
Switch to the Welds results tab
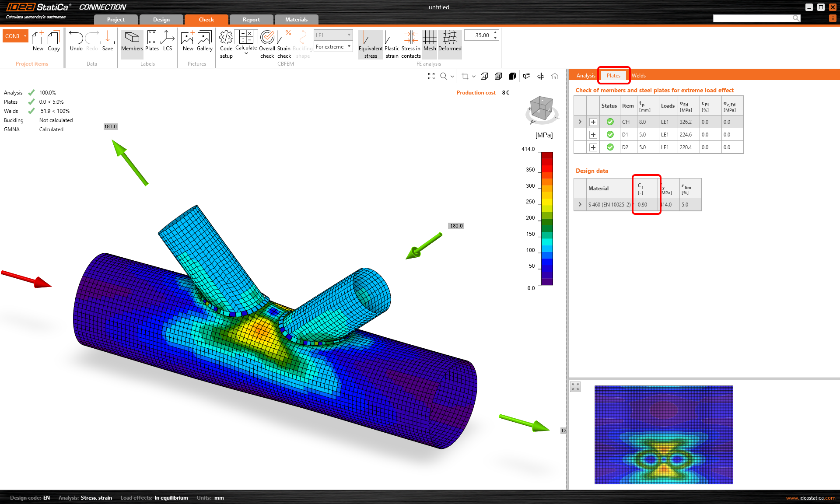point(638,75)
